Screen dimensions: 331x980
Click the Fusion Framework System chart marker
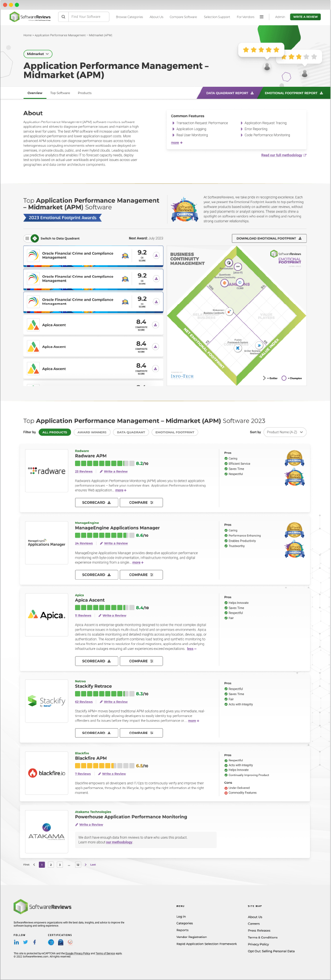pyautogui.click(x=238, y=348)
